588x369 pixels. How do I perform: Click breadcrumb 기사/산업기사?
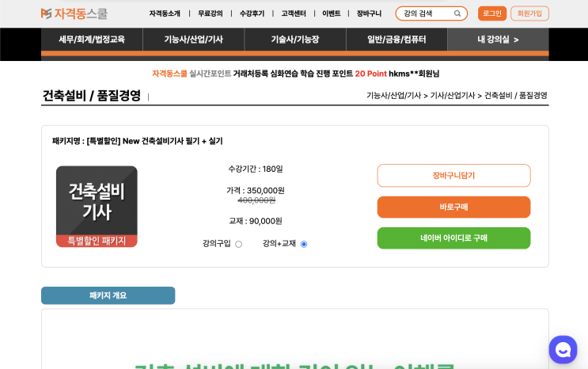pyautogui.click(x=453, y=95)
